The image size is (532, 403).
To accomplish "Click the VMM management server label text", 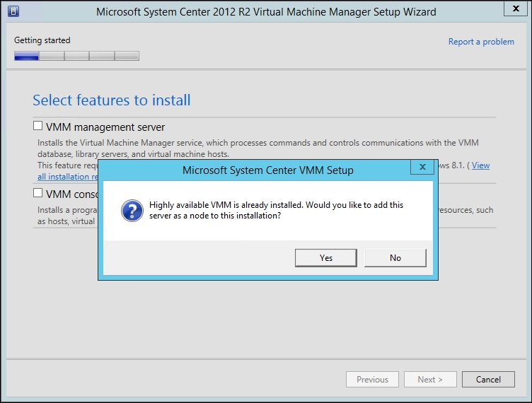I will (105, 127).
